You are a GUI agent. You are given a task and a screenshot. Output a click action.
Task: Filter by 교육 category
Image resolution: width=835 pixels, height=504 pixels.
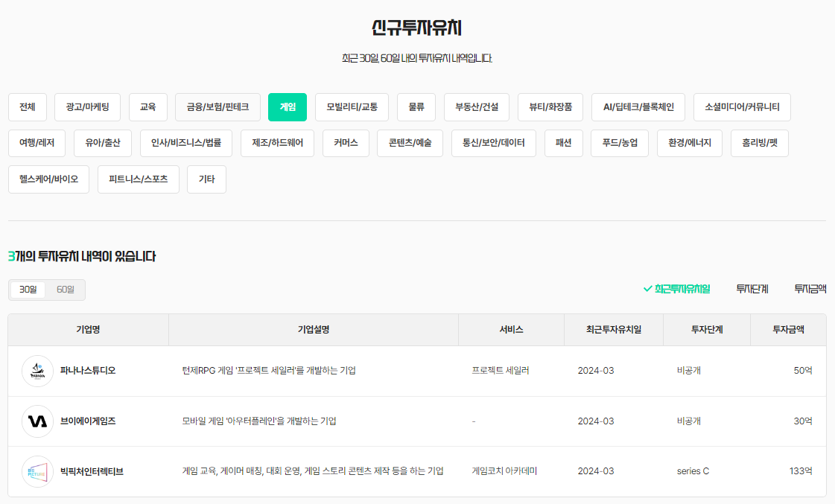148,107
